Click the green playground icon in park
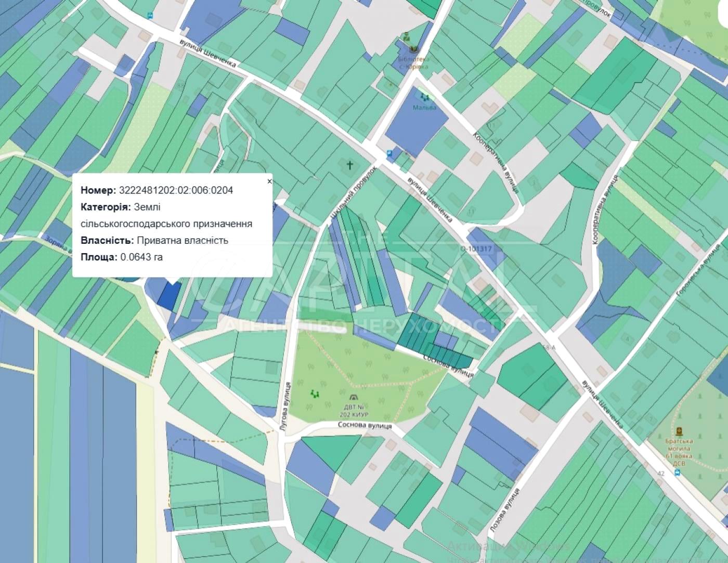 (314, 394)
